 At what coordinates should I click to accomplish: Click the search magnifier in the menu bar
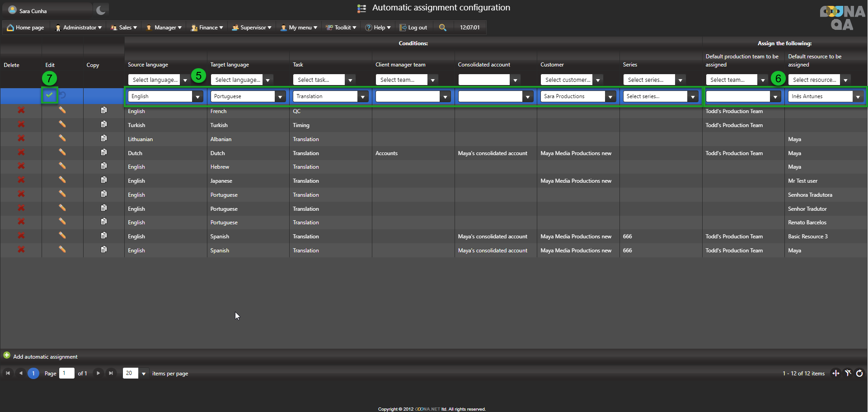pyautogui.click(x=443, y=28)
